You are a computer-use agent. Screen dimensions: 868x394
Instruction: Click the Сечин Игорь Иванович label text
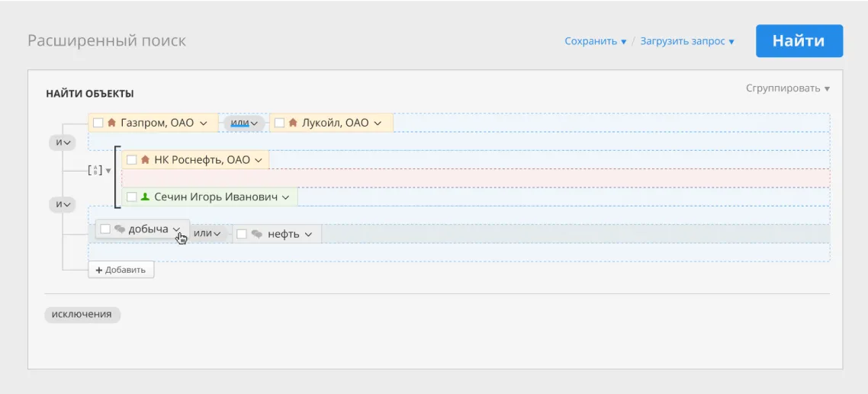[216, 197]
